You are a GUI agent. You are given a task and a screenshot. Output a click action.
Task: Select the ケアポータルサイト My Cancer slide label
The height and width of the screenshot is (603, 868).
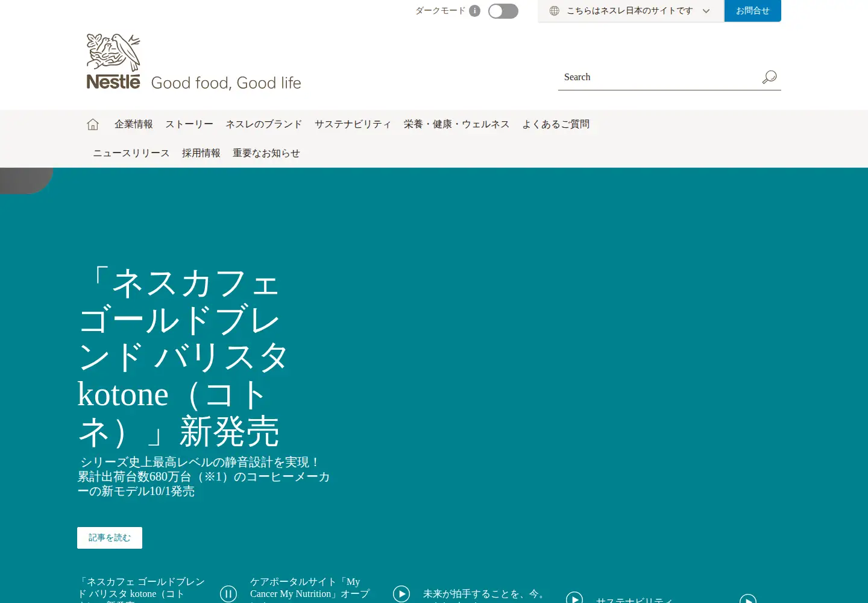pos(310,590)
